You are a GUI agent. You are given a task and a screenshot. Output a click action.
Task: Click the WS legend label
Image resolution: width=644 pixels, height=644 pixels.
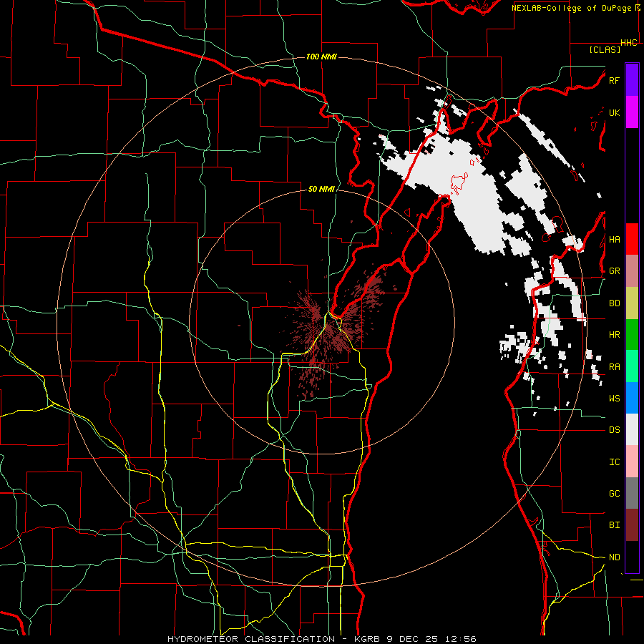click(x=614, y=399)
